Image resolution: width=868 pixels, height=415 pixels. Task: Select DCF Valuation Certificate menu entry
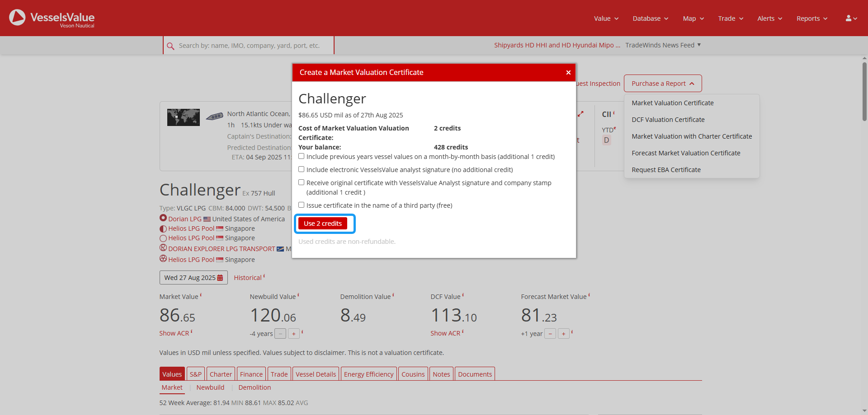(x=668, y=120)
